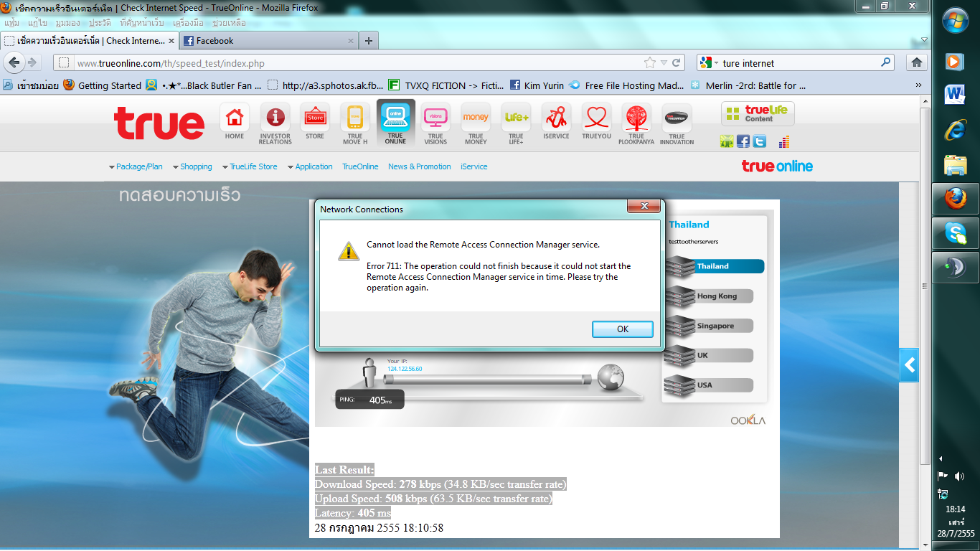This screenshot has width=980, height=551.
Task: Open the TVXQ FICTION bookmark
Action: [446, 85]
